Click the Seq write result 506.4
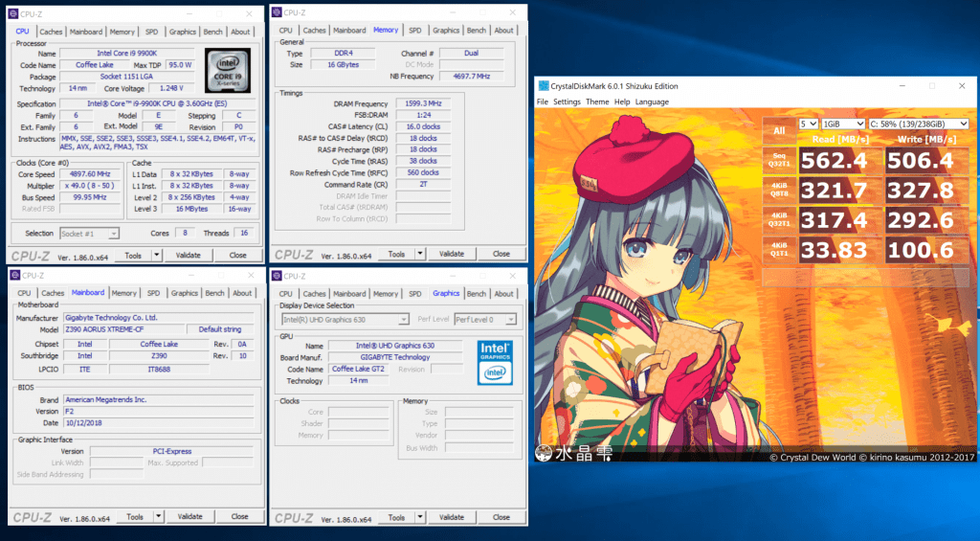 click(x=926, y=160)
